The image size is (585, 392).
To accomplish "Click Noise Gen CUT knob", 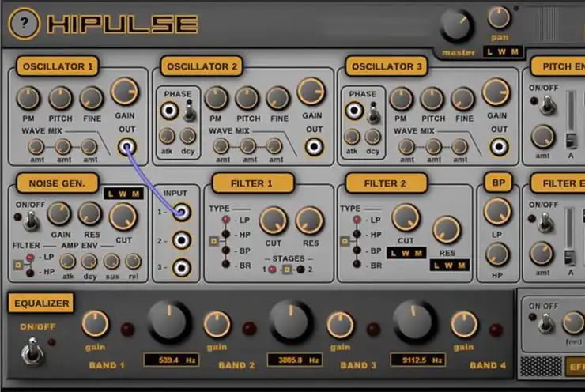I will pyautogui.click(x=123, y=217).
